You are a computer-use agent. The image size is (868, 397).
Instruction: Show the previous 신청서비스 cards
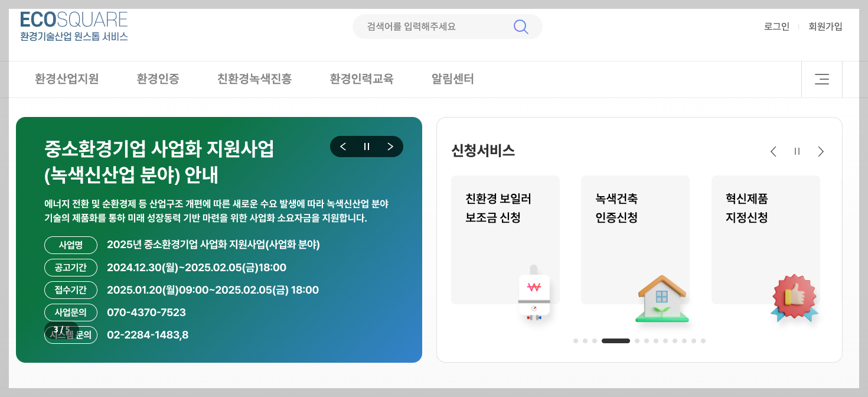[x=774, y=151]
